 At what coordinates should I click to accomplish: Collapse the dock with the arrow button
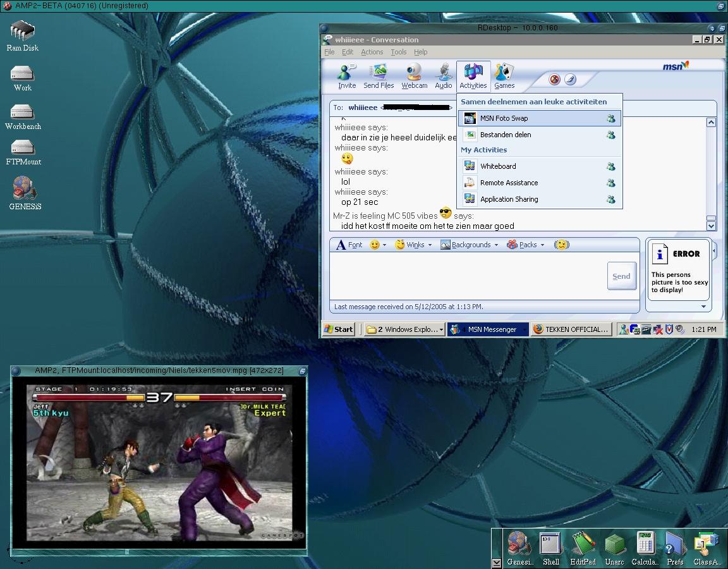click(496, 563)
